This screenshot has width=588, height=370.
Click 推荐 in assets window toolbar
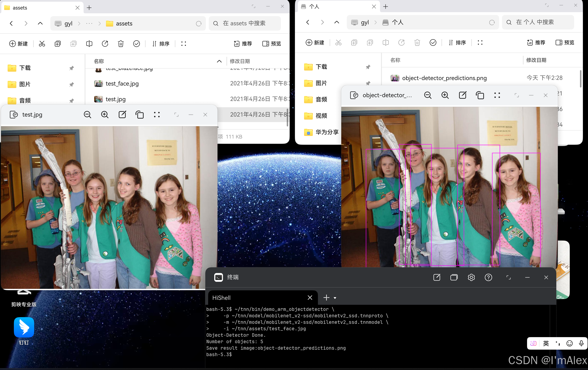[x=243, y=44]
